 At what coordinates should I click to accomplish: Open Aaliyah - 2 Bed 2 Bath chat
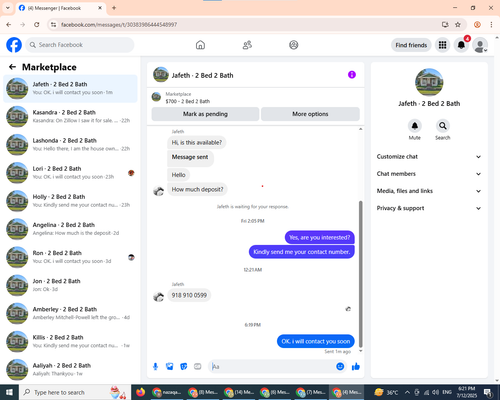click(x=70, y=369)
